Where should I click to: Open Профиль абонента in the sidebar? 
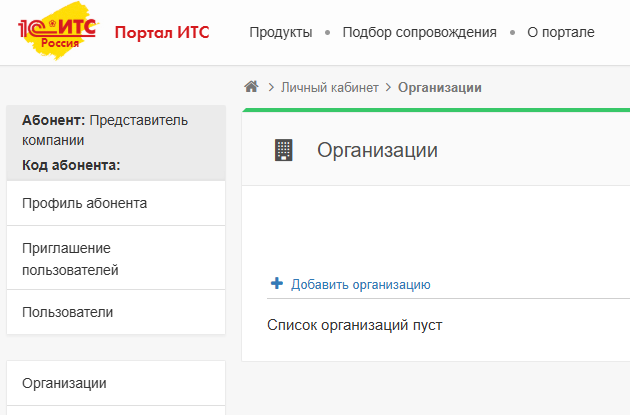pos(84,203)
